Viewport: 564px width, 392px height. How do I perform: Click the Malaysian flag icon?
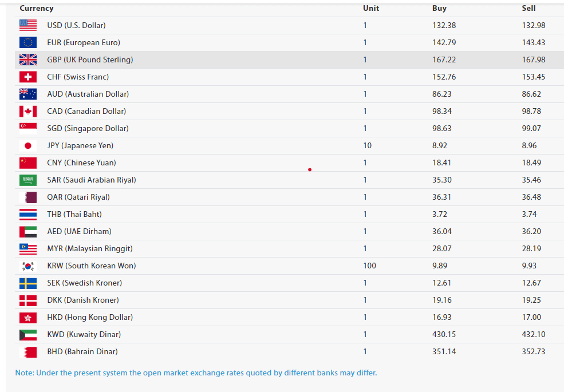pos(27,248)
